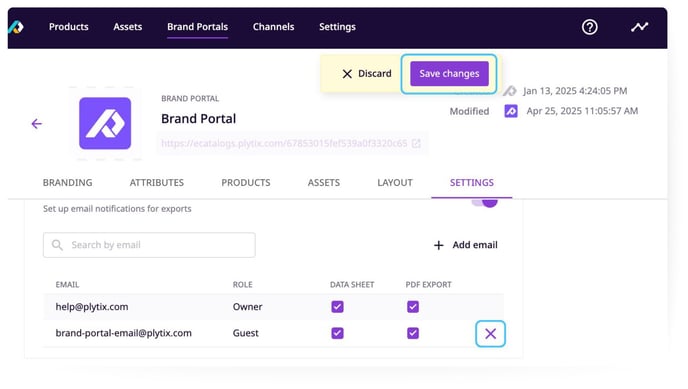Click Add email button

click(466, 245)
